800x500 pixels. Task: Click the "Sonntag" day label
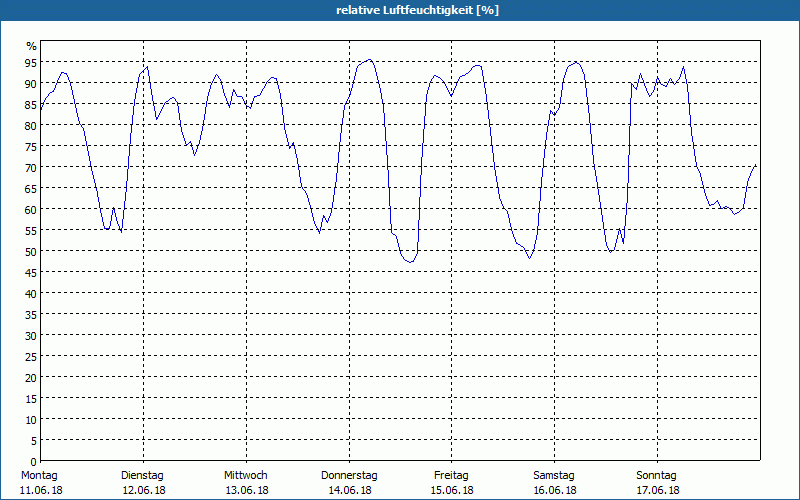click(656, 475)
